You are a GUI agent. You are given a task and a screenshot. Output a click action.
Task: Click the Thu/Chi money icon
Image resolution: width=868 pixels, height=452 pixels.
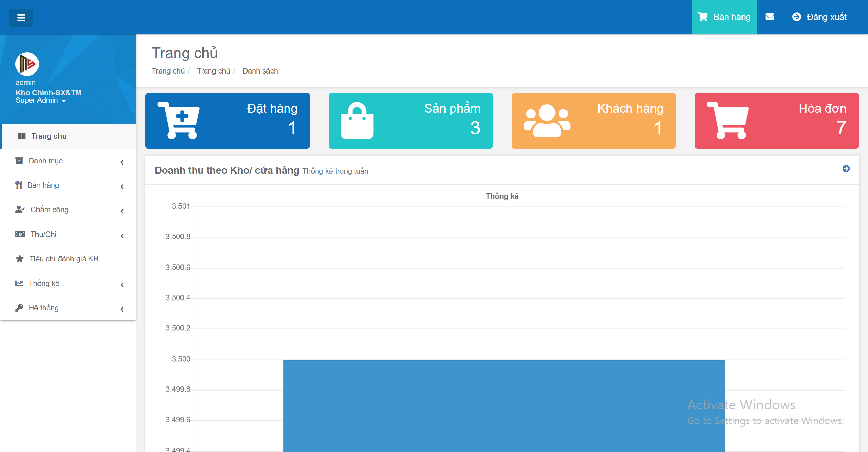click(20, 234)
